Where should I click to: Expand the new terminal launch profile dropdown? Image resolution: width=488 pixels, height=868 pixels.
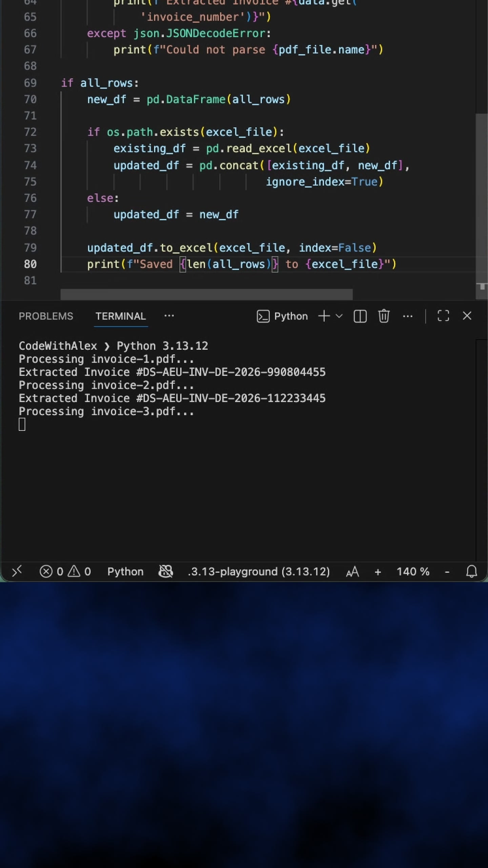click(x=339, y=316)
